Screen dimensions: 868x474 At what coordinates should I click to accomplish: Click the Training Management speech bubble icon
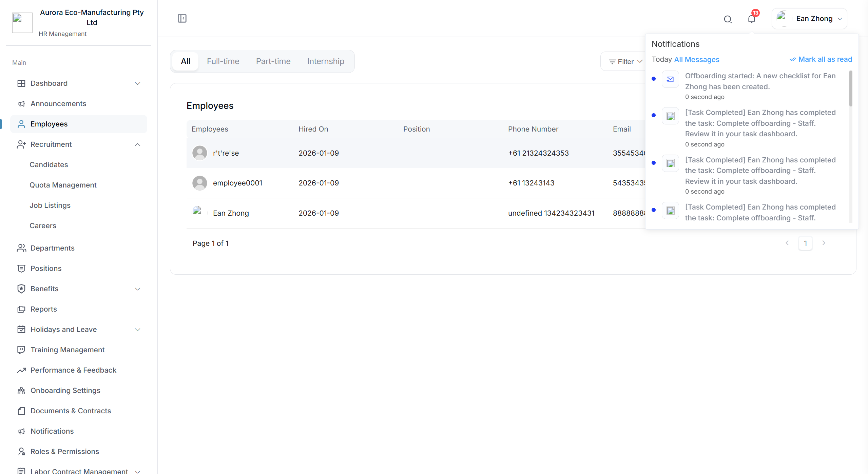pyautogui.click(x=21, y=350)
